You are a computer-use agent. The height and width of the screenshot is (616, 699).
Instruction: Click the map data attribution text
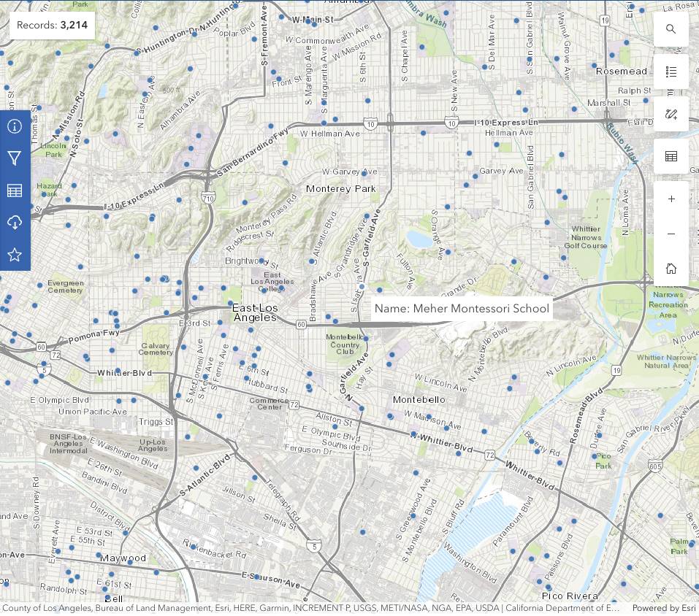tap(310, 608)
